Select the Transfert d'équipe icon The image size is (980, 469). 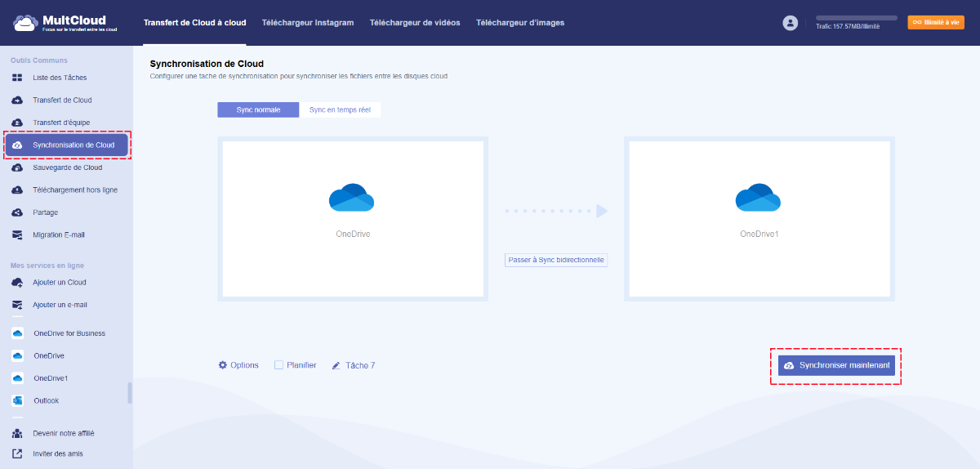point(17,123)
